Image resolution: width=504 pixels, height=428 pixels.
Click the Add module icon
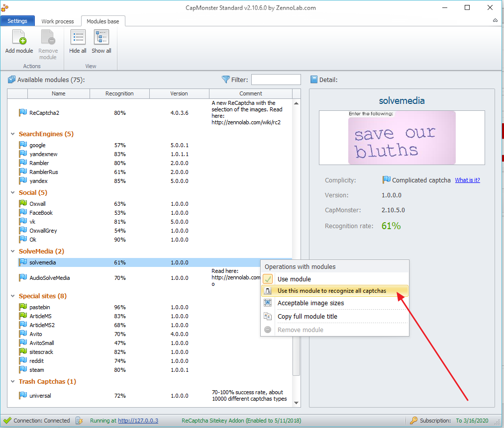[x=19, y=38]
